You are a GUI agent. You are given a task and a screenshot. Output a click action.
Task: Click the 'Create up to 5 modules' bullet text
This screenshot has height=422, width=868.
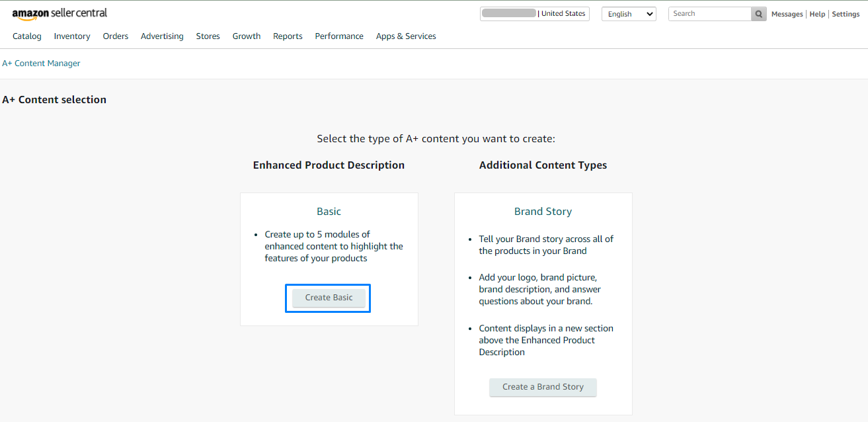tap(334, 246)
